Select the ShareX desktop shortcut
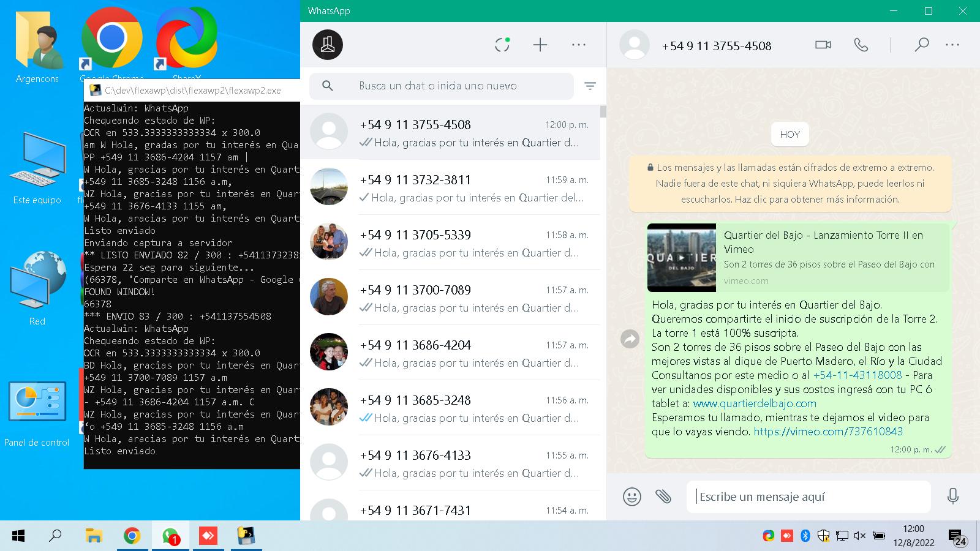This screenshot has height=551, width=980. tap(186, 44)
